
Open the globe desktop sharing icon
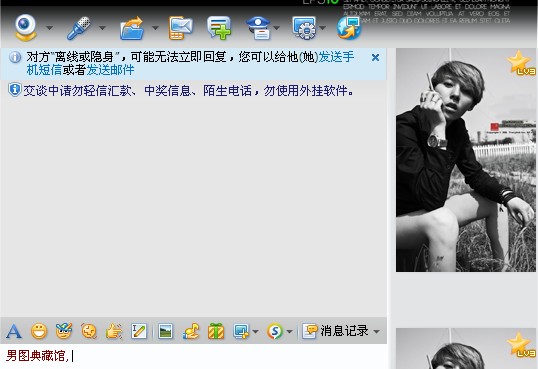click(x=349, y=28)
